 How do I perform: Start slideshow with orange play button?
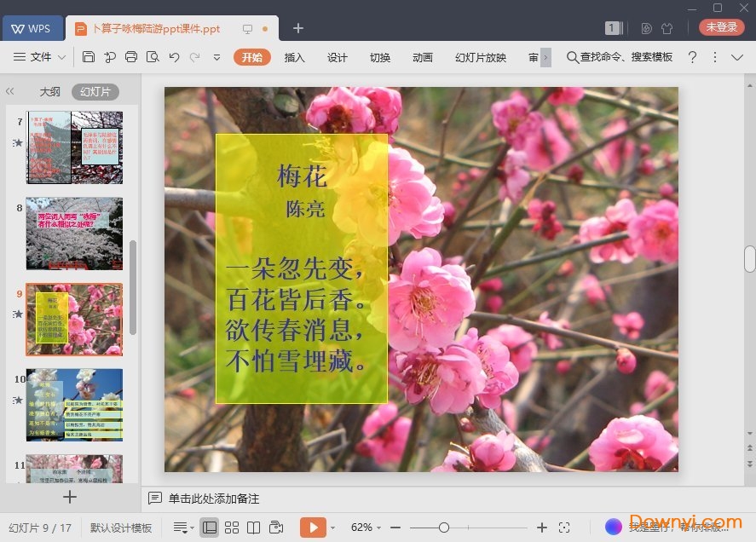(x=313, y=528)
